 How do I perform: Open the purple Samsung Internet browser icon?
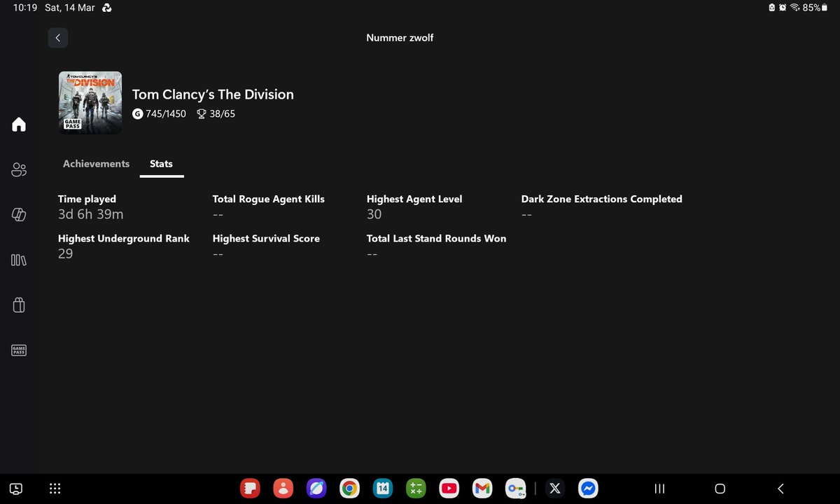pos(316,489)
